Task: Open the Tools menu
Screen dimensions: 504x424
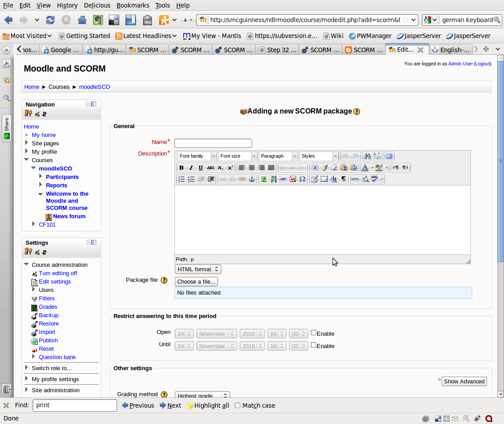Action: pyautogui.click(x=163, y=5)
